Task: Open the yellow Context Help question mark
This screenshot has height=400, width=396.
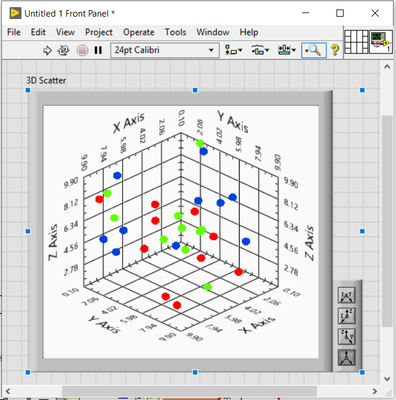Action: tap(335, 50)
